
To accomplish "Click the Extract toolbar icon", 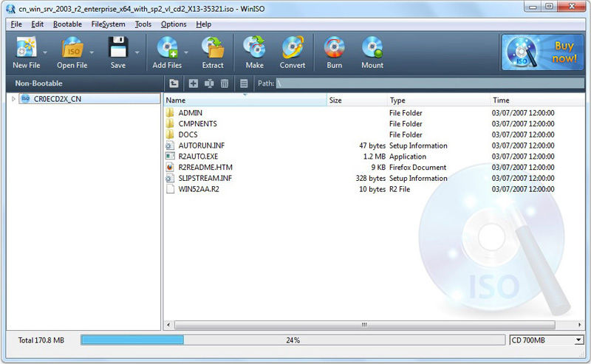I will click(x=213, y=47).
